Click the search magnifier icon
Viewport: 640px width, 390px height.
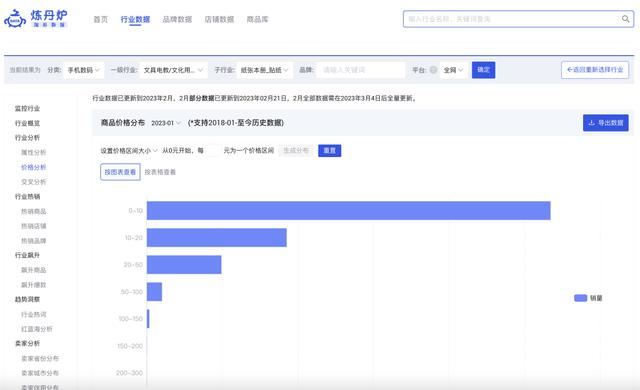tap(625, 19)
